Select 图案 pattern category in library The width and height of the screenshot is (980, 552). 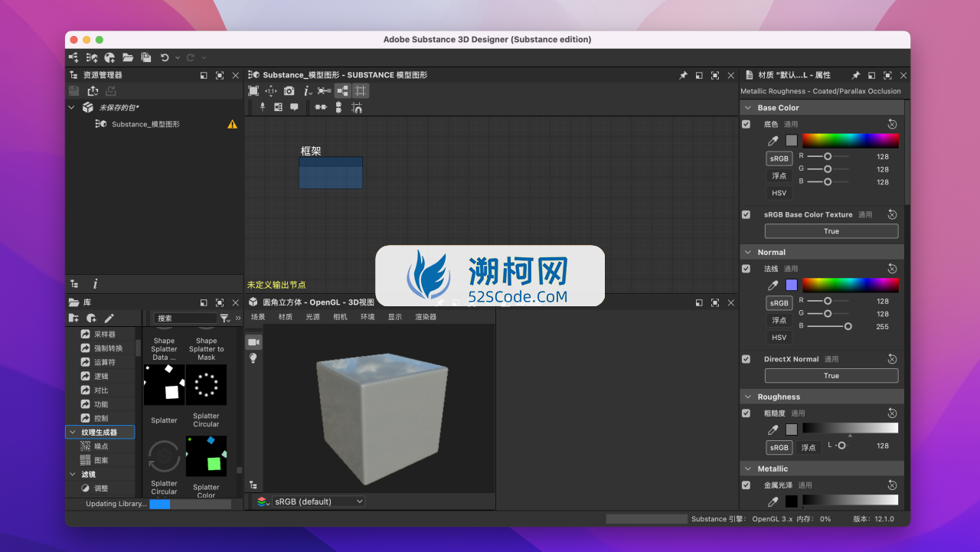101,460
